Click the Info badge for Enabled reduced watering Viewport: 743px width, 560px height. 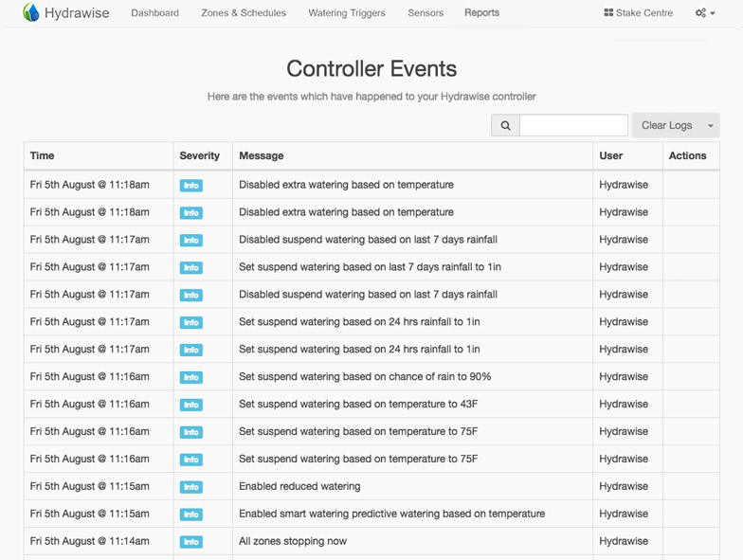click(x=191, y=487)
